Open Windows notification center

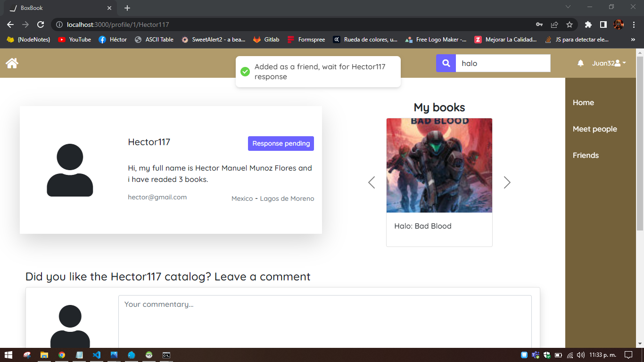coord(628,355)
